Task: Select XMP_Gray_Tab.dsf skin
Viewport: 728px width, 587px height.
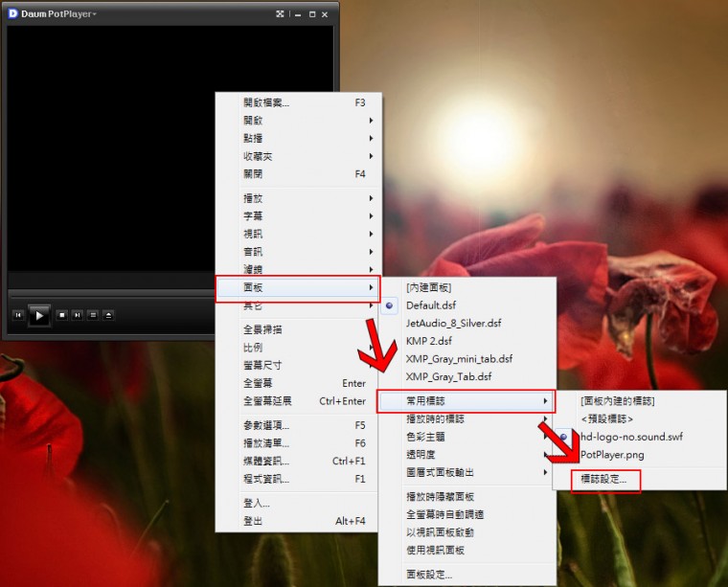Action: pos(467,376)
